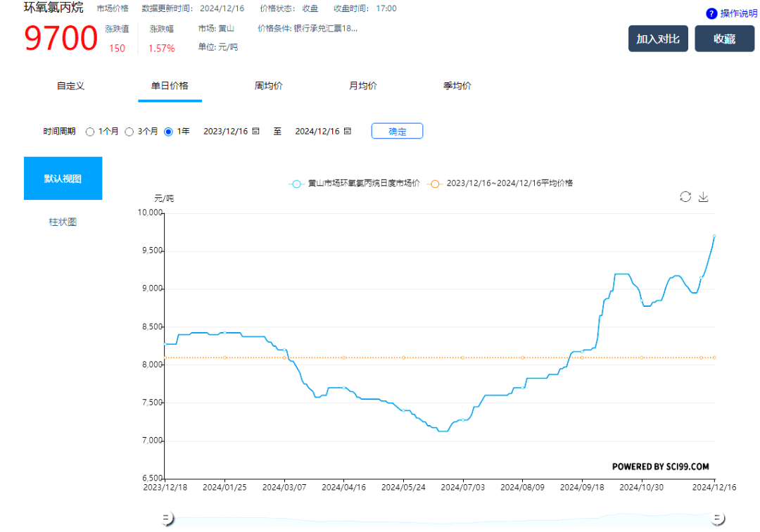Screen dimensions: 760x532
Task: Click the end date field 2024/12/16
Action: pyautogui.click(x=317, y=132)
